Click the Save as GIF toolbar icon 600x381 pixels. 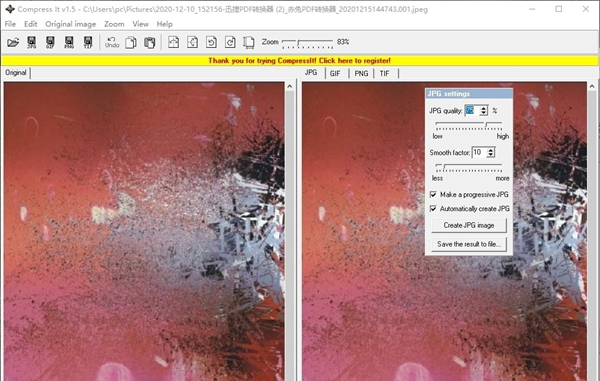[x=50, y=42]
